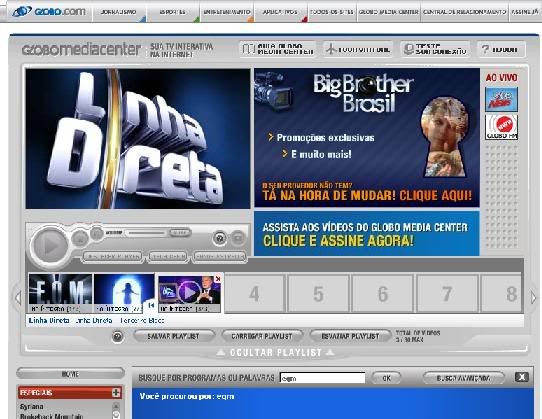Select the second playlist thumbnail with silhouette

click(x=124, y=293)
